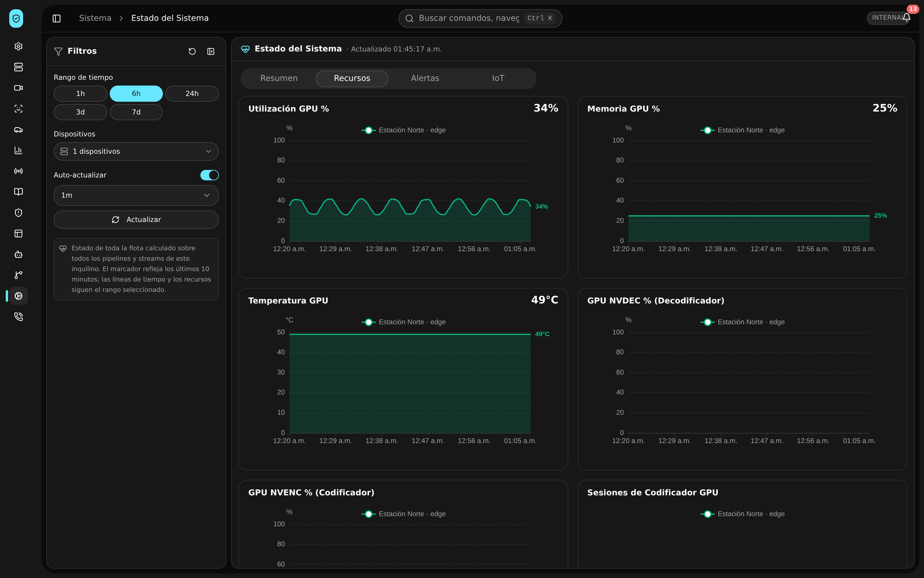Expand the 1 dispositivos dropdown

pos(136,151)
